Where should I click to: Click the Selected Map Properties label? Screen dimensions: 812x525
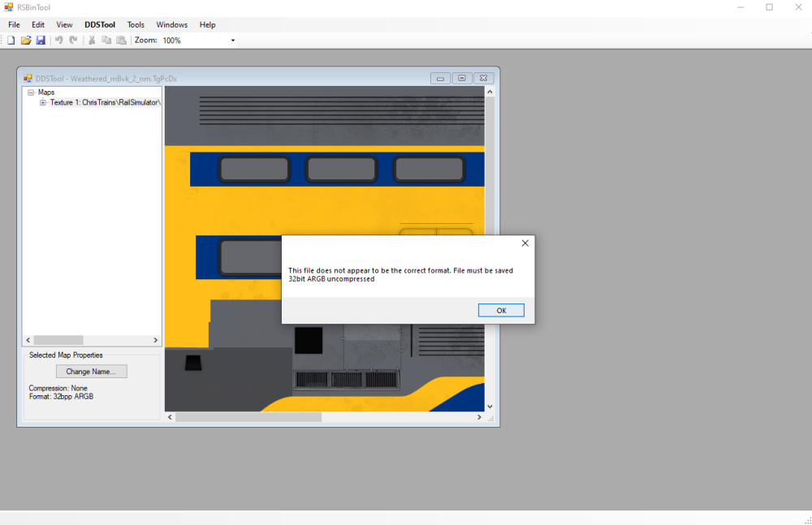click(x=66, y=355)
